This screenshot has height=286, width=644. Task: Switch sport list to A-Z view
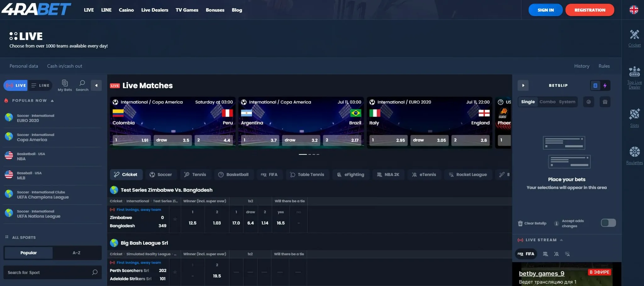[x=76, y=253]
